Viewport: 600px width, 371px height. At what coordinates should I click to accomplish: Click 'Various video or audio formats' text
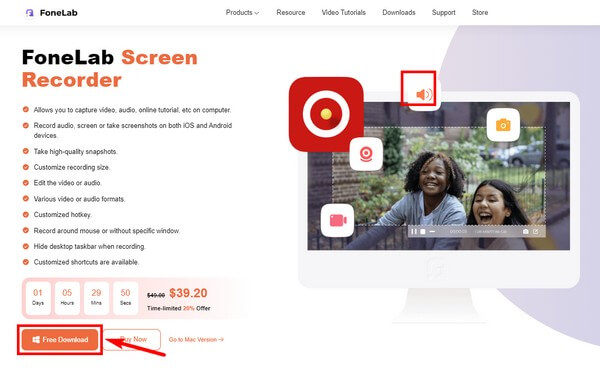[79, 199]
